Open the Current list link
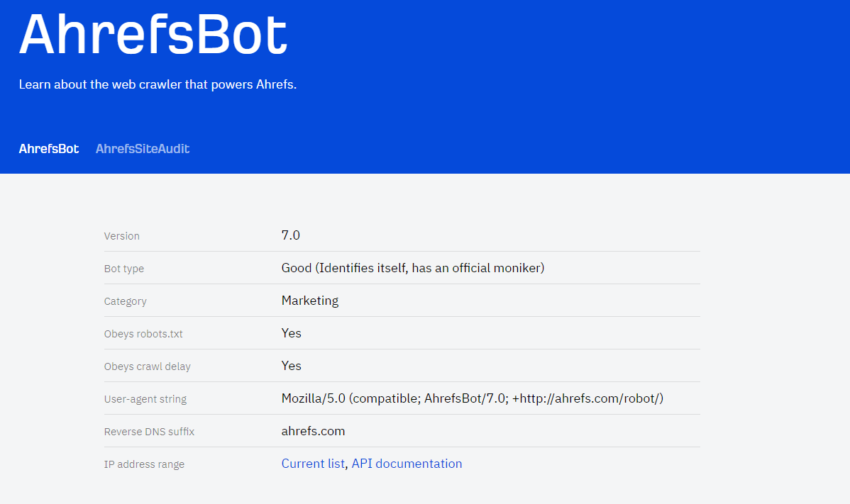850x504 pixels. click(313, 463)
